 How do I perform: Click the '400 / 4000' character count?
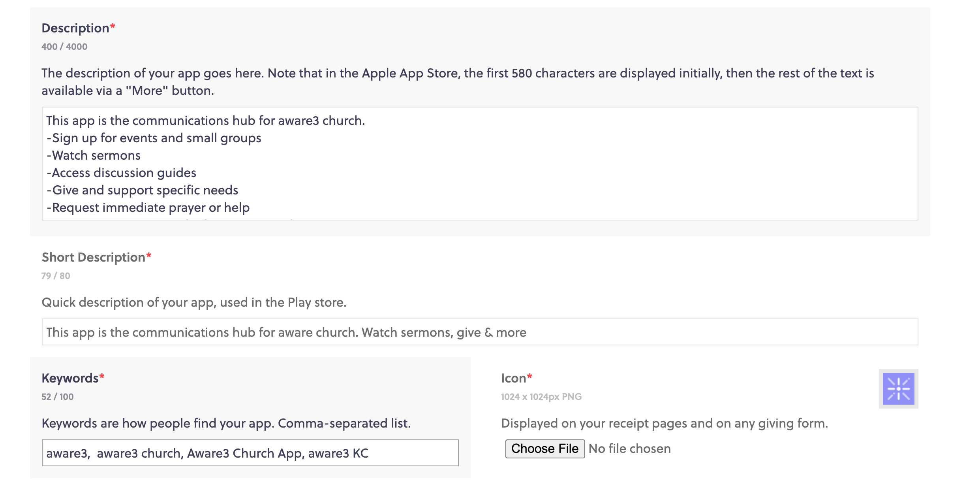(64, 47)
